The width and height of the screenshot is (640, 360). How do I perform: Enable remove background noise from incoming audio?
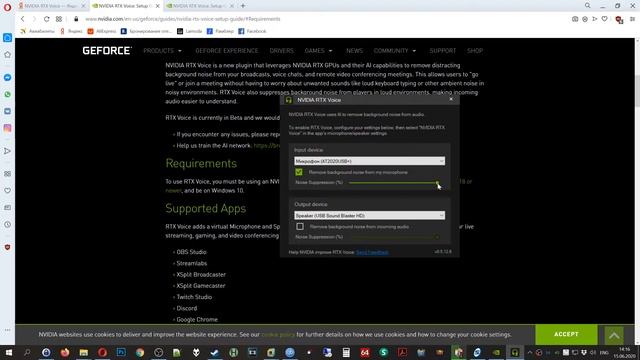pyautogui.click(x=300, y=226)
